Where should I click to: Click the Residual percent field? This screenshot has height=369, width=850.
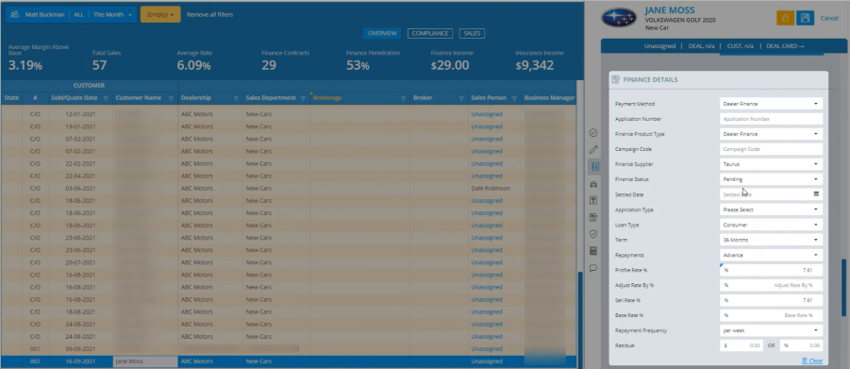(x=801, y=345)
